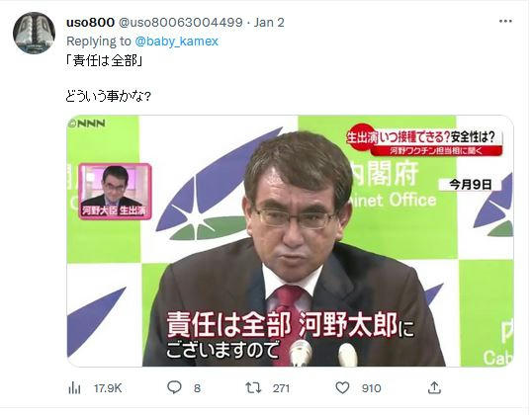Click the small inset picture in image
The image size is (532, 415).
pos(115,192)
